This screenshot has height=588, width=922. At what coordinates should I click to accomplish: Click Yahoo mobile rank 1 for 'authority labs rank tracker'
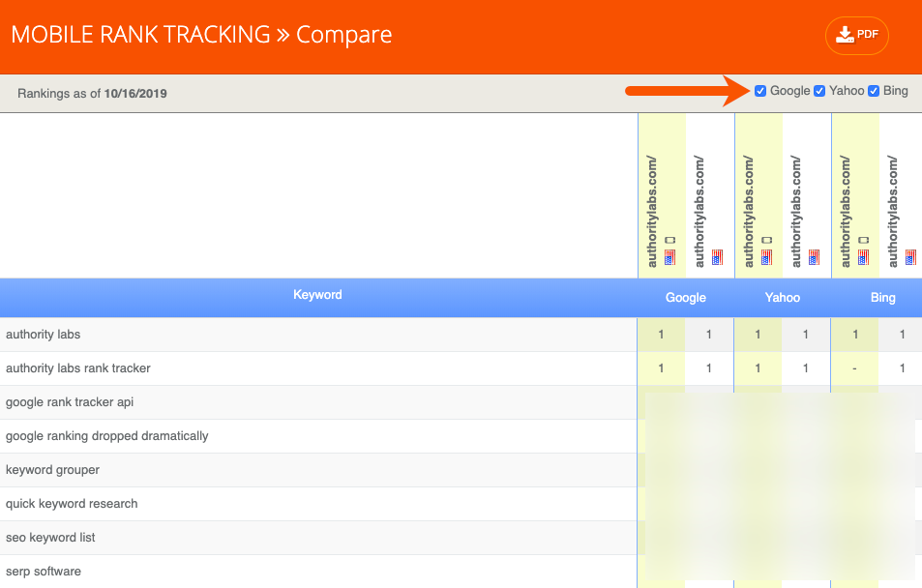pyautogui.click(x=758, y=368)
